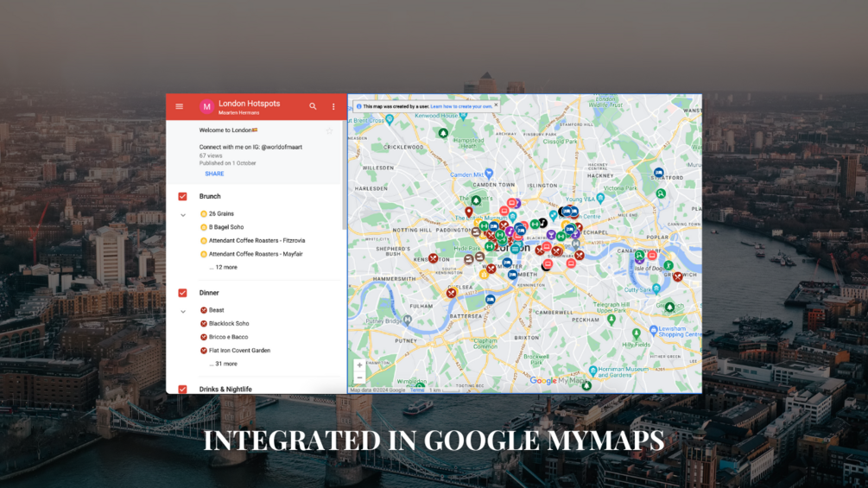The width and height of the screenshot is (868, 488).
Task: Click the 'Dinner' layer heading
Action: coord(209,293)
